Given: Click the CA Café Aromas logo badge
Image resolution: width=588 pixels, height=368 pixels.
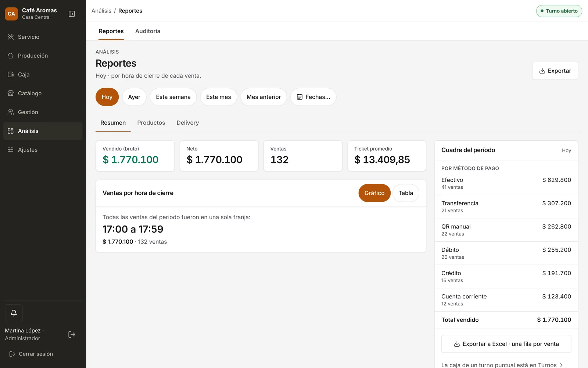Looking at the screenshot, I should (x=11, y=14).
